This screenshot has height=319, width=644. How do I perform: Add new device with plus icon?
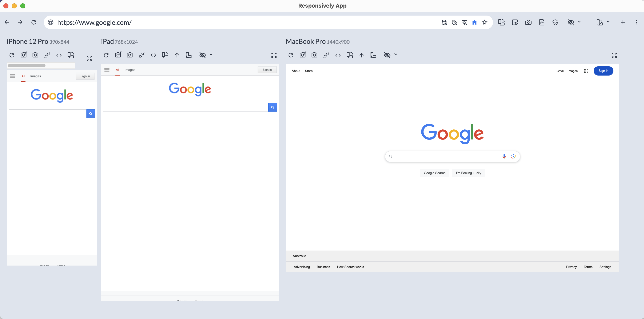point(623,23)
